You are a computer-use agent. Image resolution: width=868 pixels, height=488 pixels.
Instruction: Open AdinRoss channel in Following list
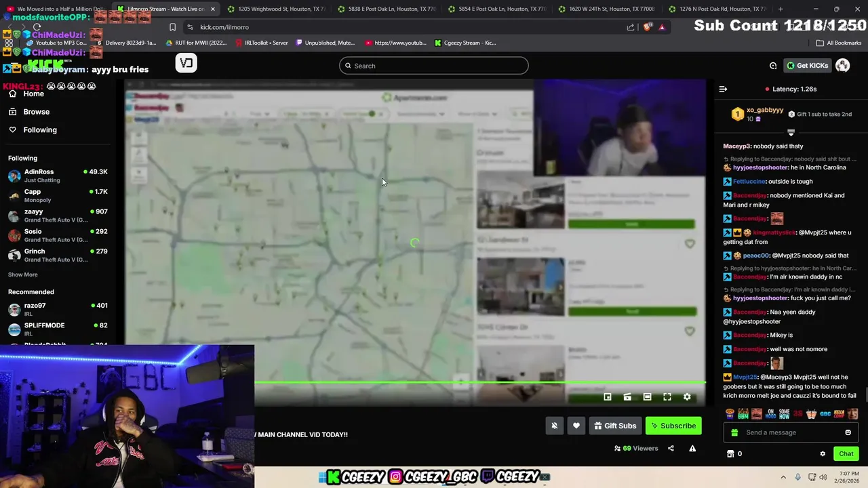(58, 176)
